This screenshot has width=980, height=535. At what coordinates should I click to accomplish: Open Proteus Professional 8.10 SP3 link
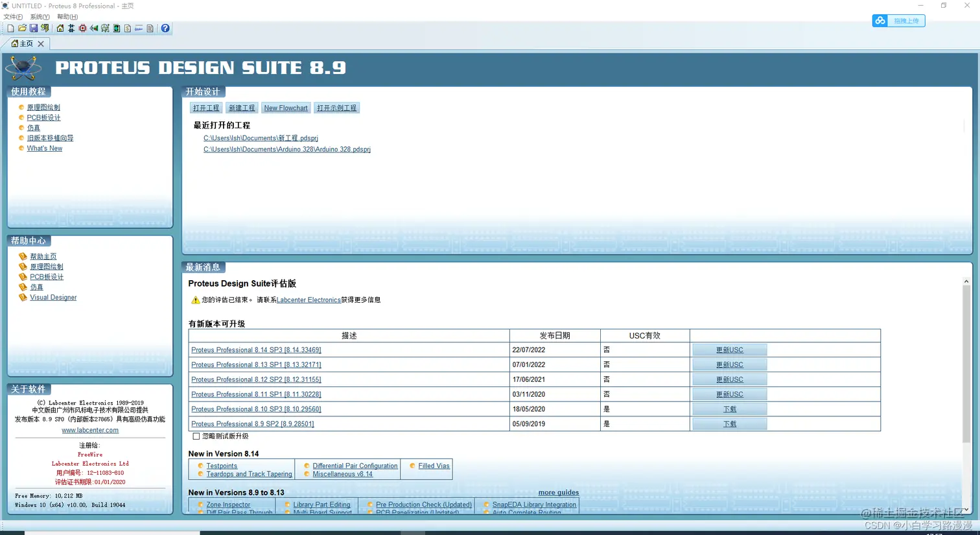point(256,409)
